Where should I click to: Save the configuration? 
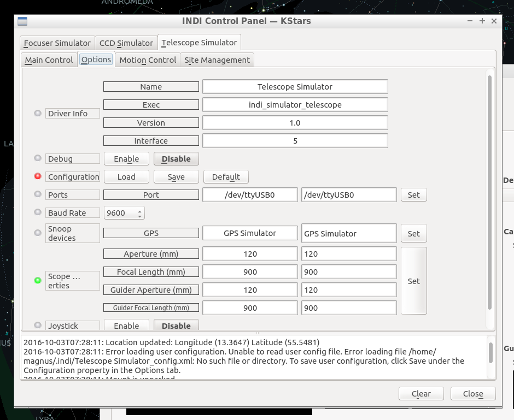coord(176,177)
